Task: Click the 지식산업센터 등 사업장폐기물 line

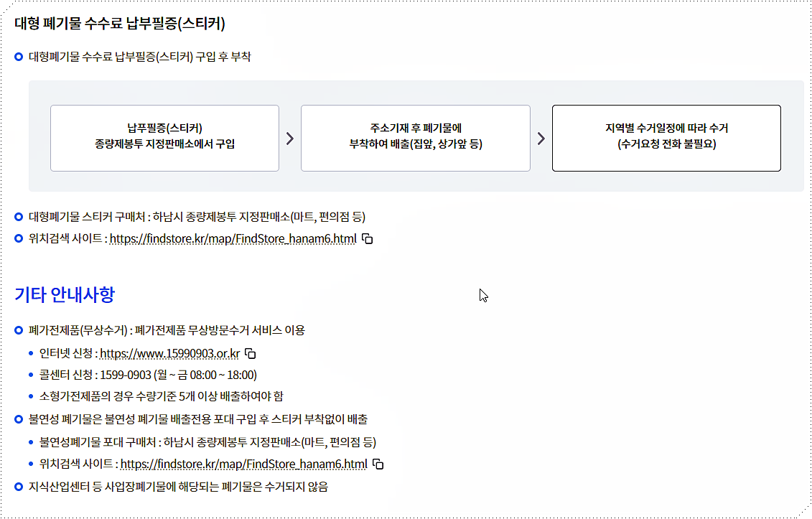Action: pyautogui.click(x=178, y=487)
